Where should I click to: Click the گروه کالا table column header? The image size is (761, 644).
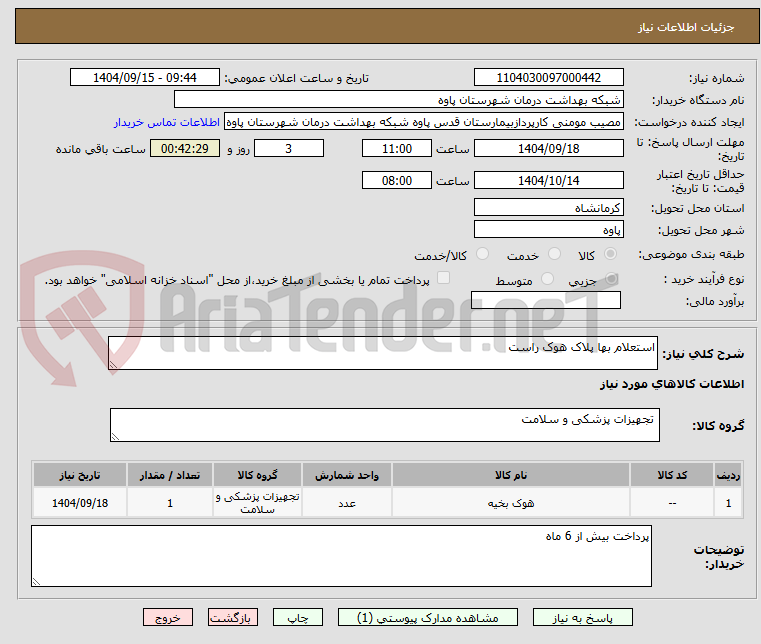pyautogui.click(x=257, y=475)
